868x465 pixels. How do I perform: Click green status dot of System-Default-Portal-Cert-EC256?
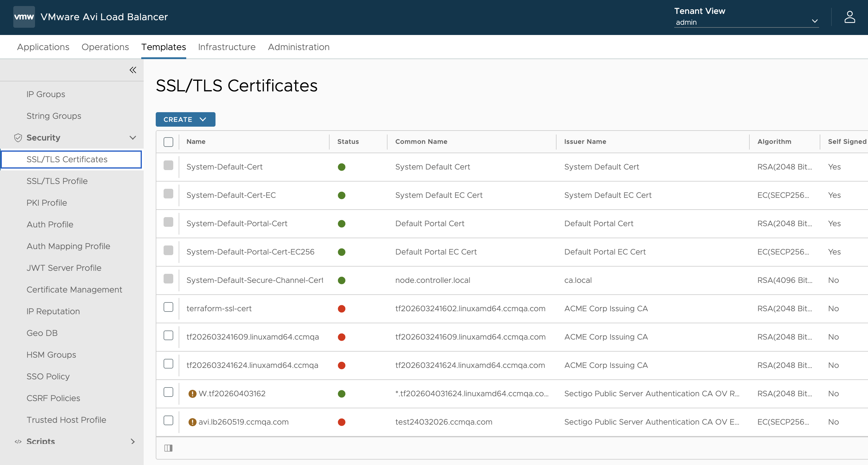(x=342, y=252)
